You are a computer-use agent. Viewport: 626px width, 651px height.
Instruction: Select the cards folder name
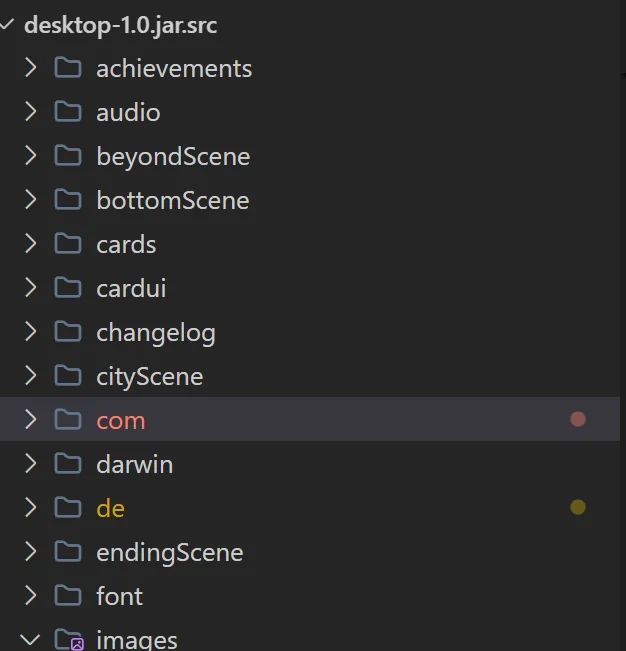tap(126, 245)
